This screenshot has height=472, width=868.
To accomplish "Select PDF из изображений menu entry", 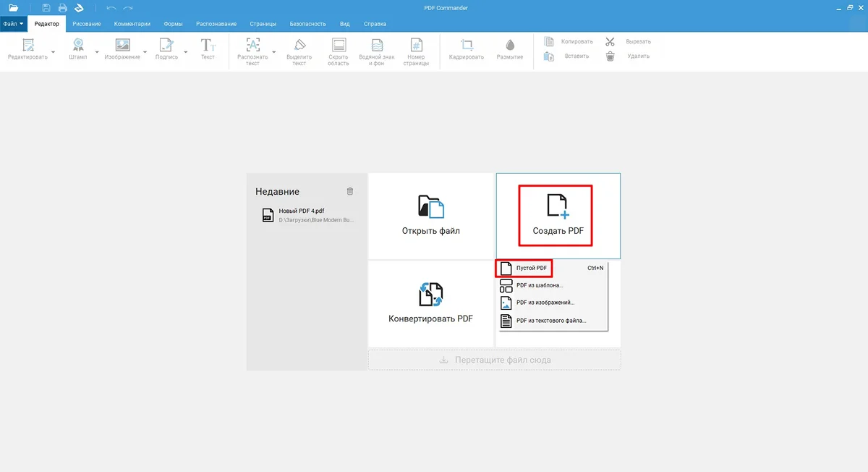I will coord(545,303).
